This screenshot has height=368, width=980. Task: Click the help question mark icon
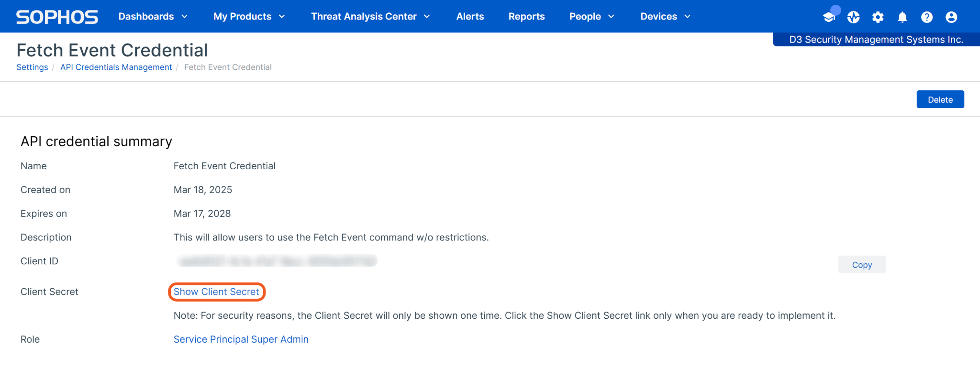(926, 17)
